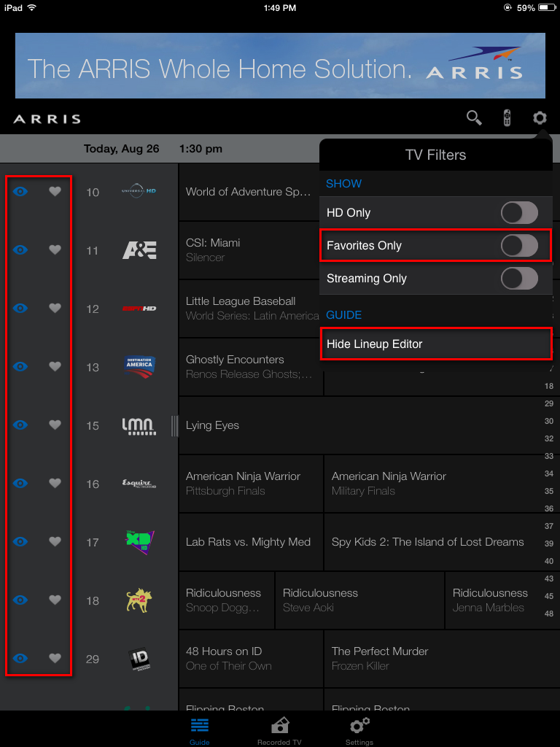The image size is (560, 747).
Task: Tap the Today, Aug 26 date label
Action: 122,149
